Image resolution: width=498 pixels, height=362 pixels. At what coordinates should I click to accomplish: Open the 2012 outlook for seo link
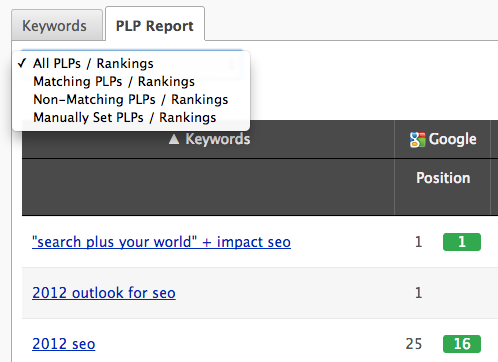coord(104,293)
